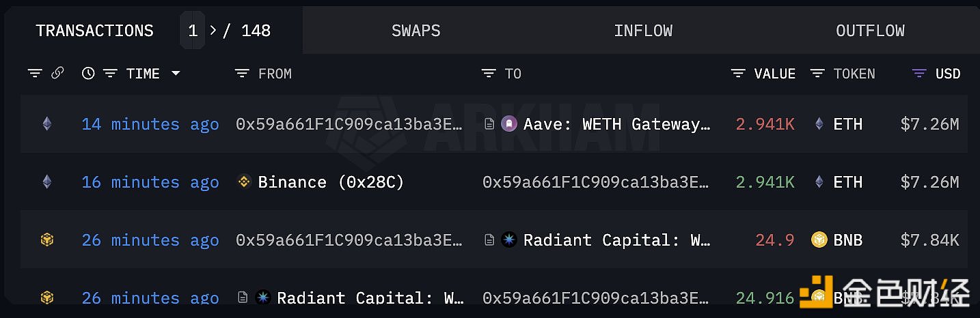Open the FROM column filter
The width and height of the screenshot is (980, 318).
(x=242, y=74)
